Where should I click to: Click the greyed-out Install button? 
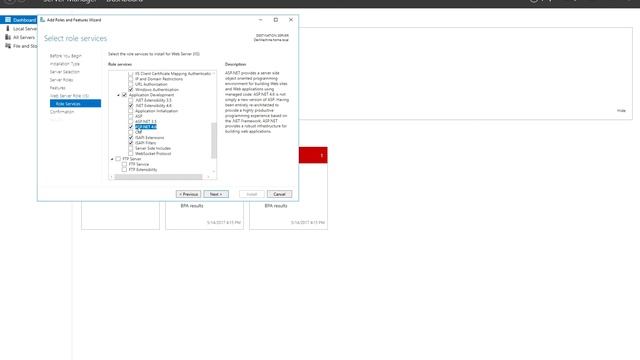[251, 194]
